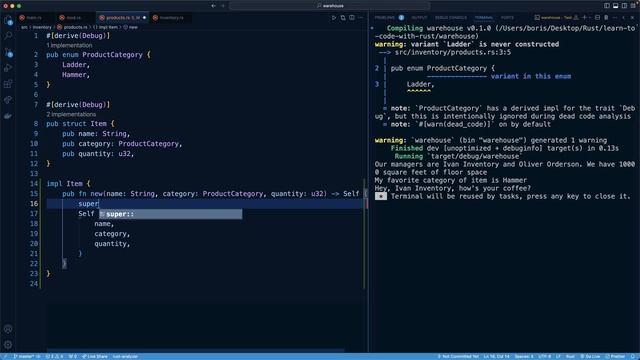
Task: Click the 'inventory' breadcrumb segment
Action: point(42,27)
